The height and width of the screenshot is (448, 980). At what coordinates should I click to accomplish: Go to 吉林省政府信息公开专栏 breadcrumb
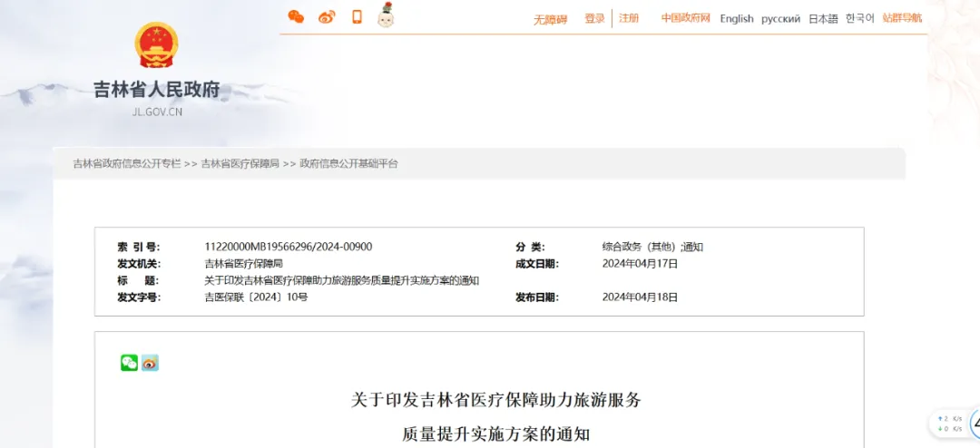127,164
